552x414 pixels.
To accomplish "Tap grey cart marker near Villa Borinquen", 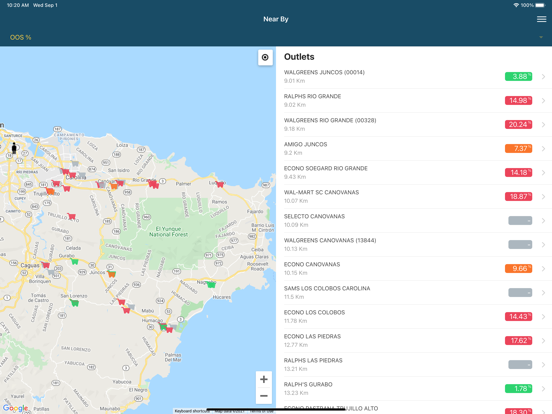I will pos(51,272).
